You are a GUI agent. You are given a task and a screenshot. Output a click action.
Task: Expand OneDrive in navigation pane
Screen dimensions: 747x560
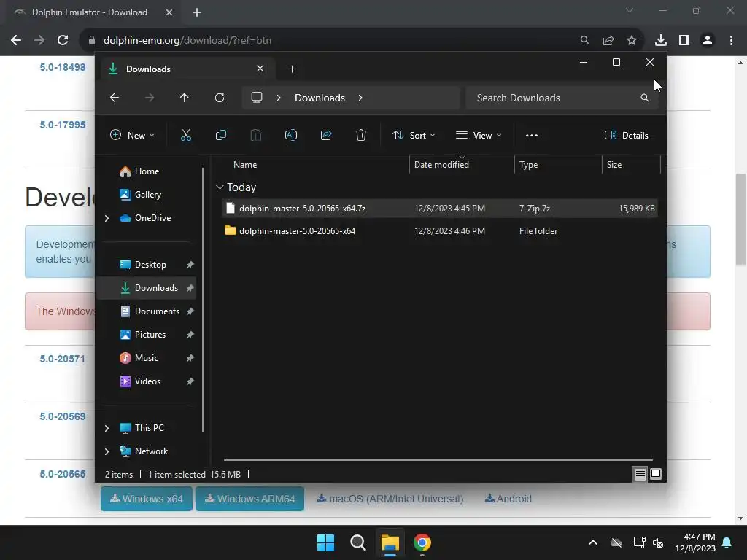pos(107,218)
